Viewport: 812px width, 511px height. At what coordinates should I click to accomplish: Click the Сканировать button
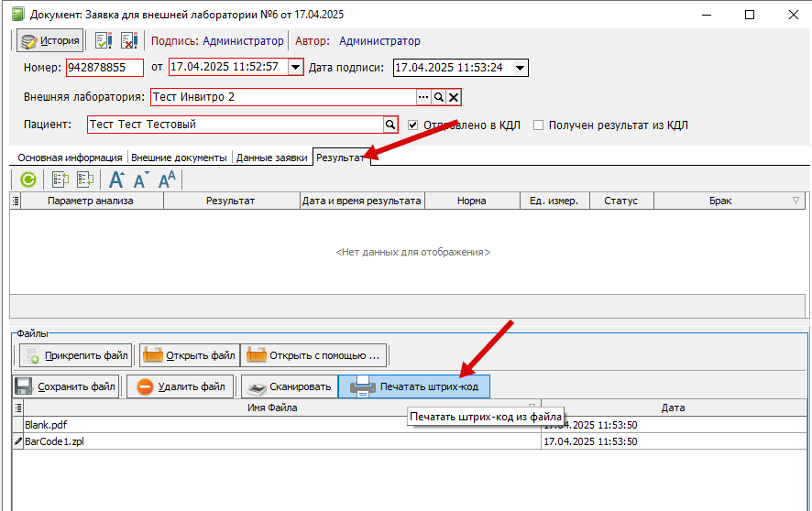click(x=289, y=386)
